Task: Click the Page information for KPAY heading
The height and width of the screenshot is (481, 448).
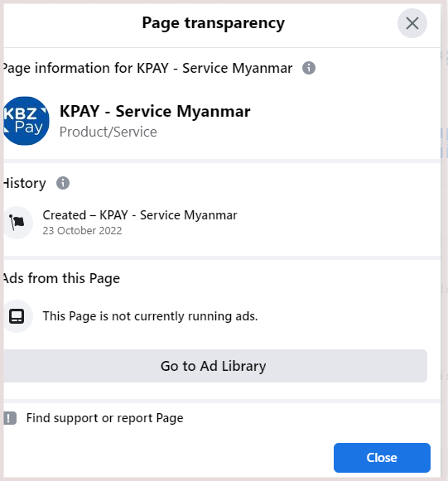Action: click(x=147, y=68)
